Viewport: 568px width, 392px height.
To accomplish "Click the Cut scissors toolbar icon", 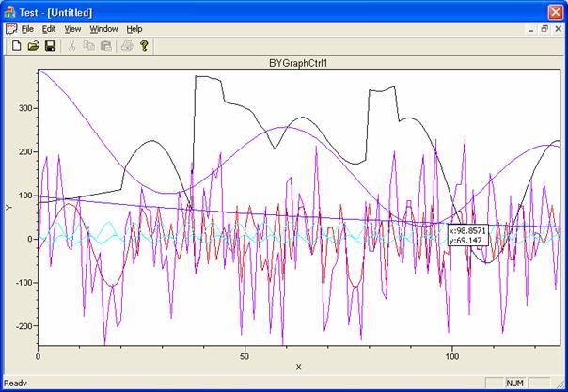I will (x=71, y=45).
